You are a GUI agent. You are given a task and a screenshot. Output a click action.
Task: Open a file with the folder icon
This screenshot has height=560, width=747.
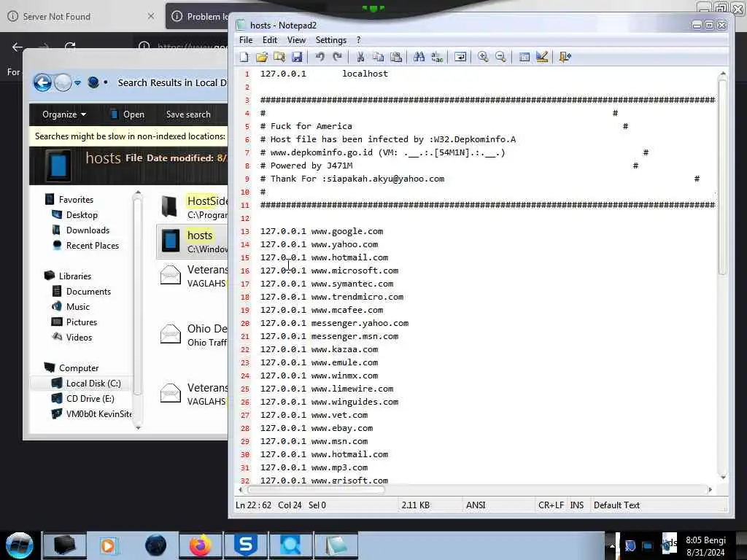[x=262, y=57]
